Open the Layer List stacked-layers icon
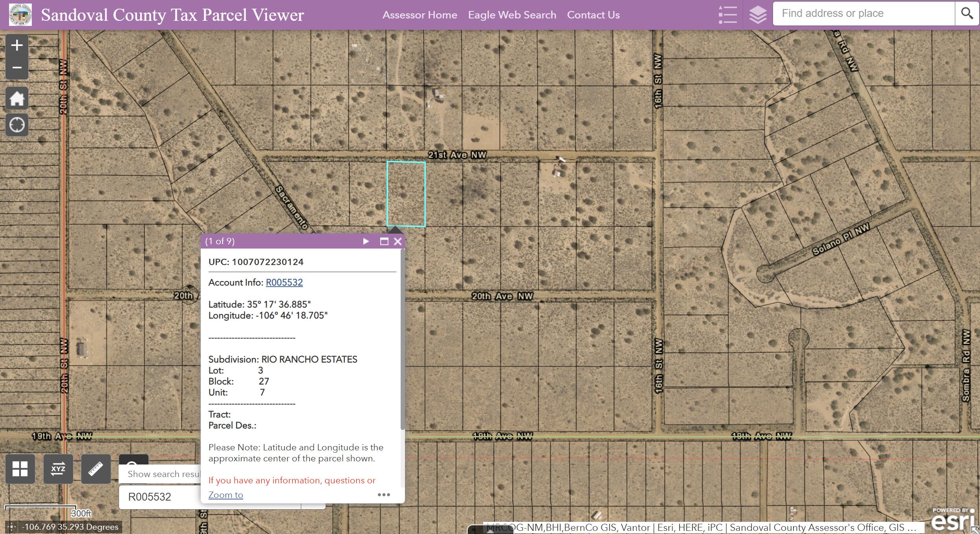 click(x=758, y=15)
